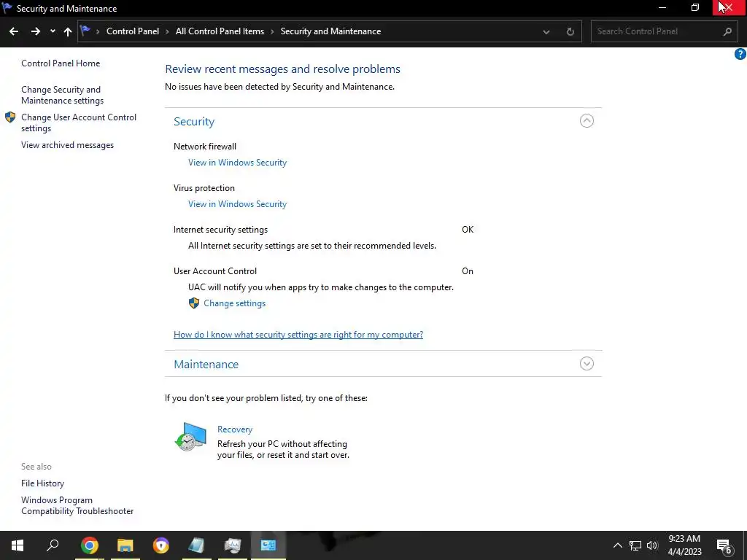Open the chevron right of the address bar flag icon
The width and height of the screenshot is (747, 560).
(98, 31)
